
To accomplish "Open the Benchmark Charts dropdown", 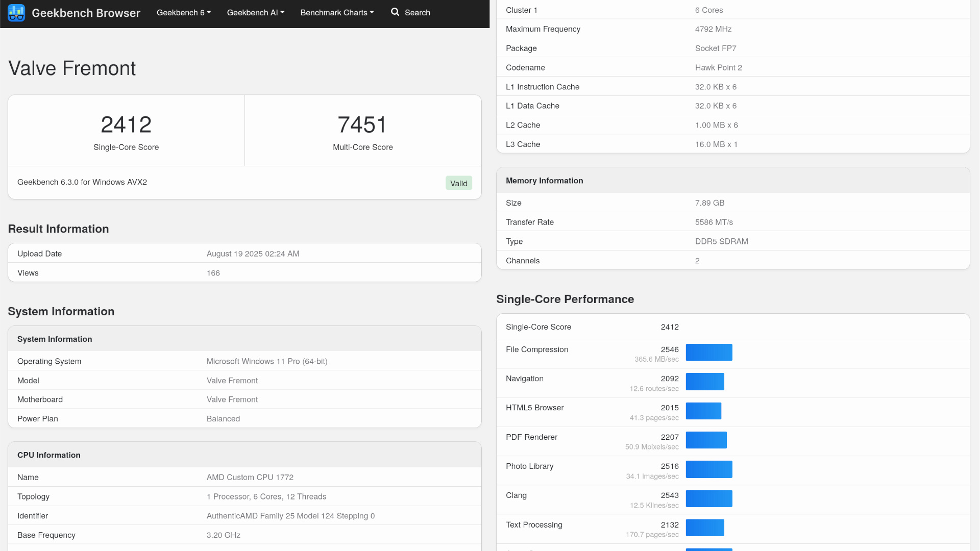I will [337, 12].
